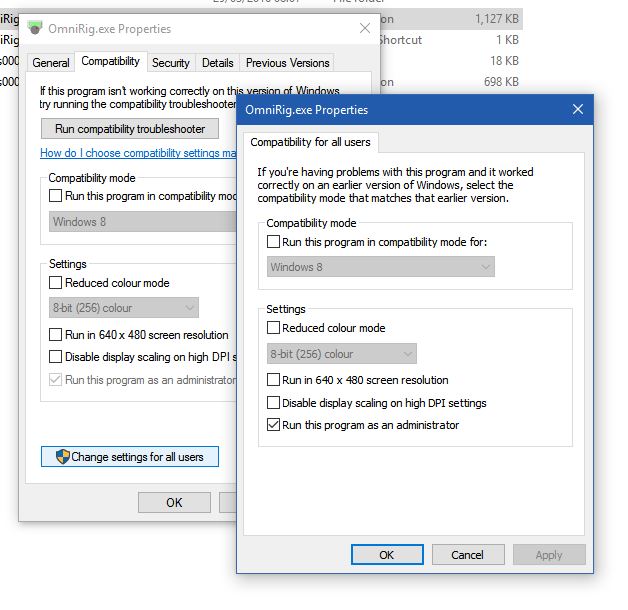Switch to the Compatibility tab

(x=111, y=61)
